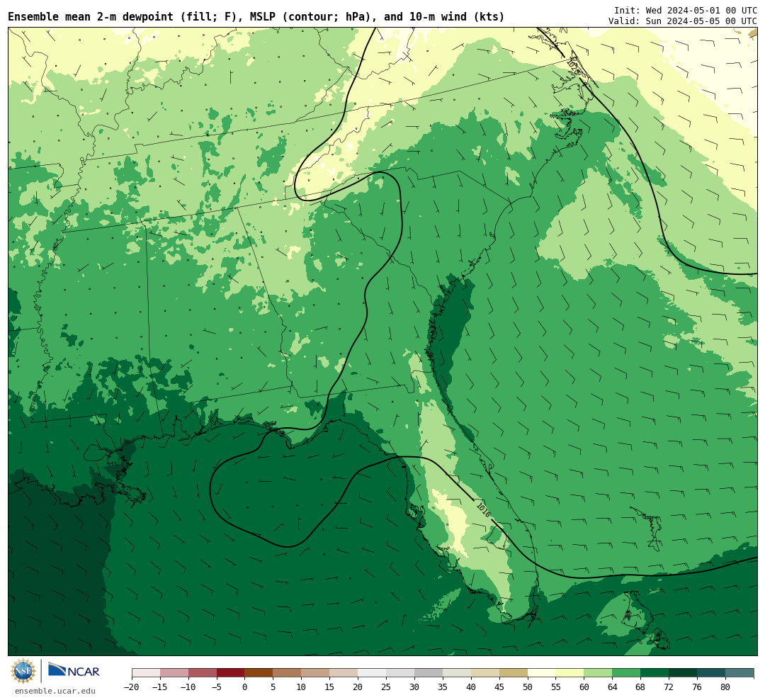Click the 20 colorbar tick label

point(358,687)
